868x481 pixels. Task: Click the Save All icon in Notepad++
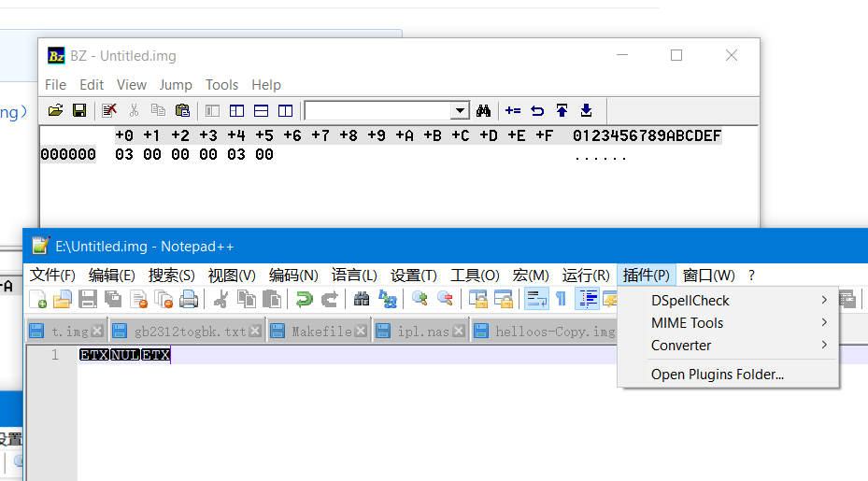coord(113,300)
